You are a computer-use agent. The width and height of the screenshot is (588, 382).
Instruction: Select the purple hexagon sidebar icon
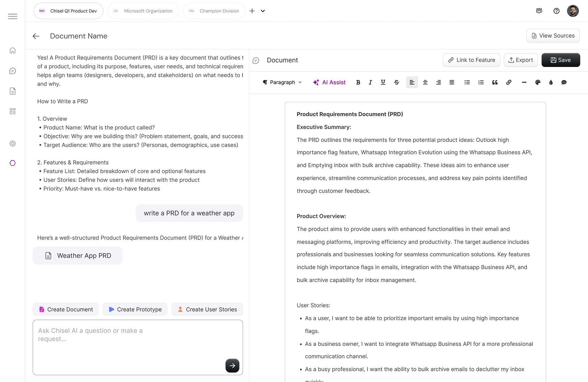[13, 163]
